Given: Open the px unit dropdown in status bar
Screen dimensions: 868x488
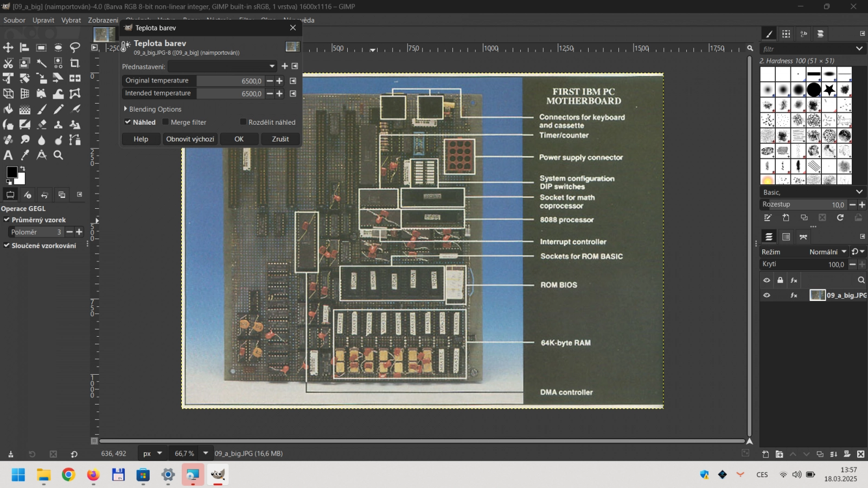Looking at the screenshot, I should coord(152,453).
